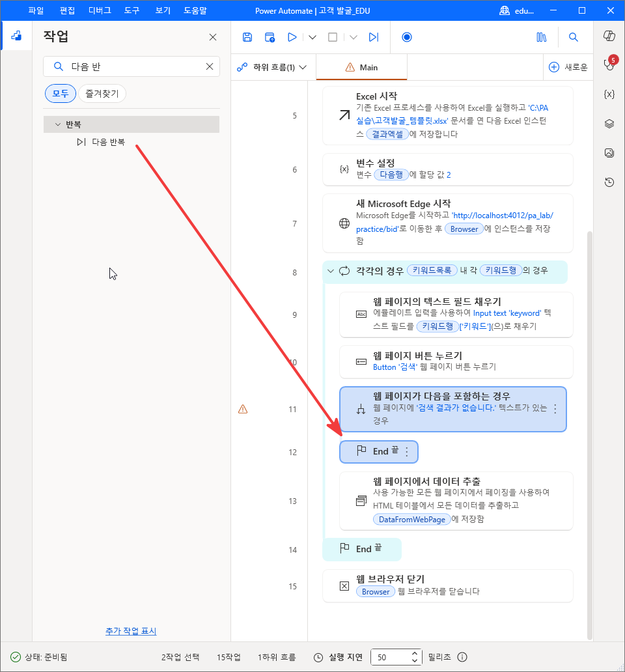Click the 새로운 add button
This screenshot has width=625, height=672.
click(568, 67)
